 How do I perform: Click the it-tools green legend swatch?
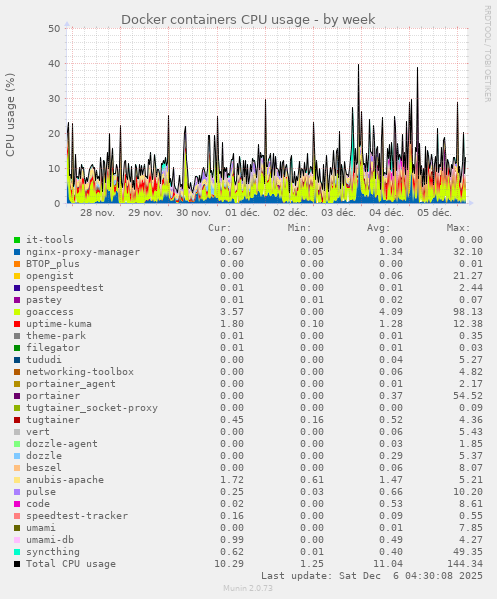point(17,240)
